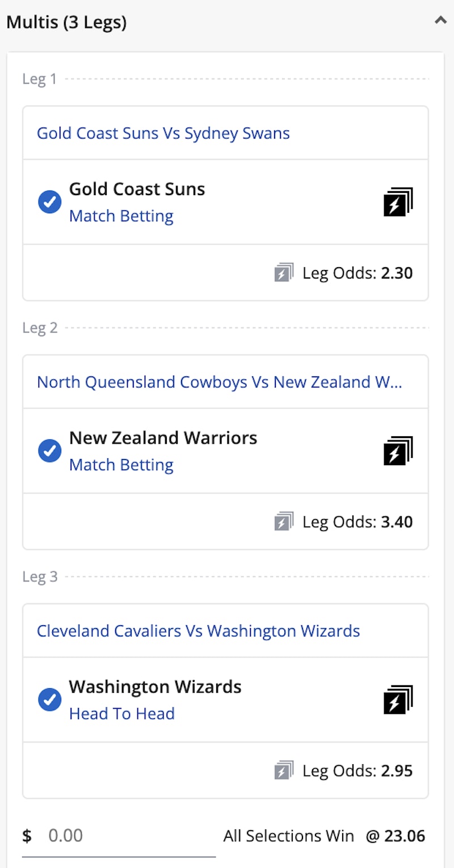
Task: Click the small grey icon next to Leg Odds 3.40
Action: click(284, 521)
